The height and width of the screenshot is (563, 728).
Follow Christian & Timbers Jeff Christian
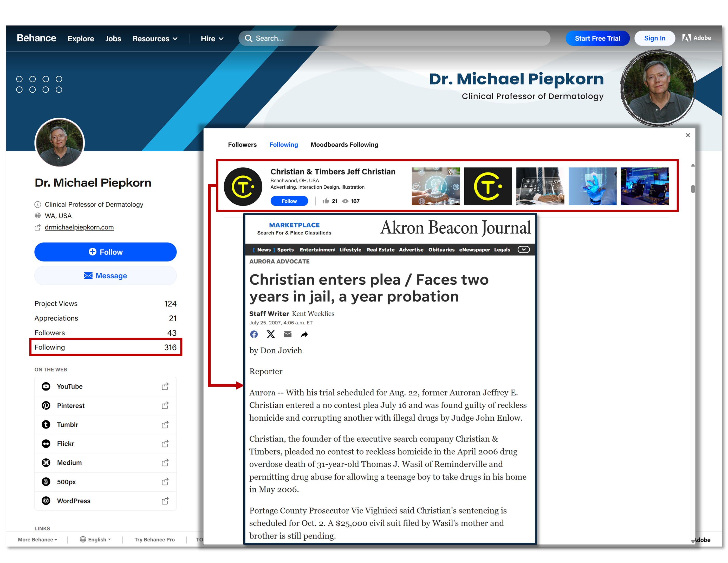click(x=289, y=201)
